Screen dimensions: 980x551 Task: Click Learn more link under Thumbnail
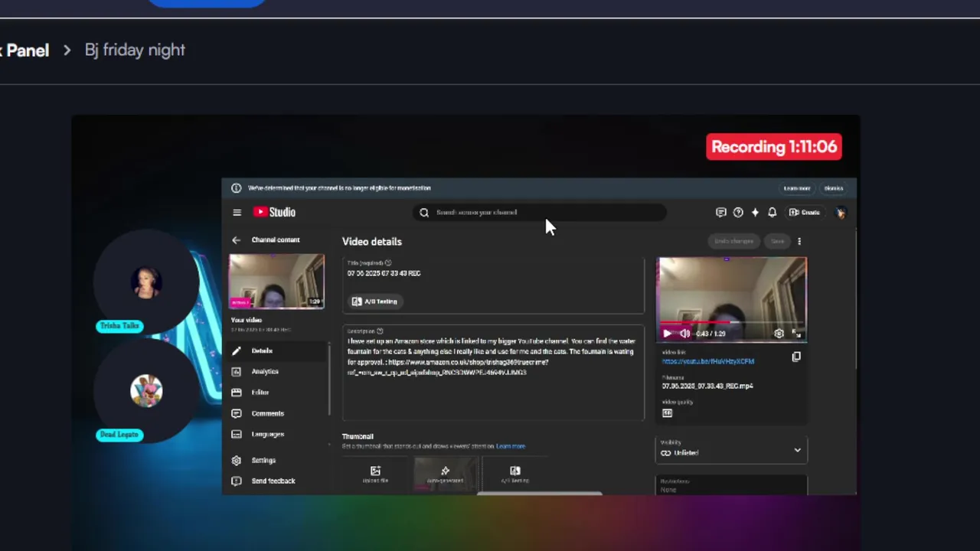tap(511, 446)
